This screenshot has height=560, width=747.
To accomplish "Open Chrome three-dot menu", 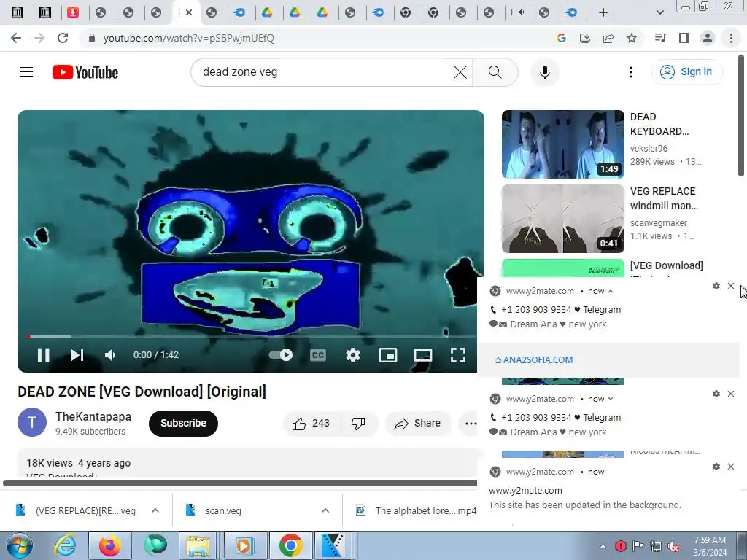I will point(731,38).
